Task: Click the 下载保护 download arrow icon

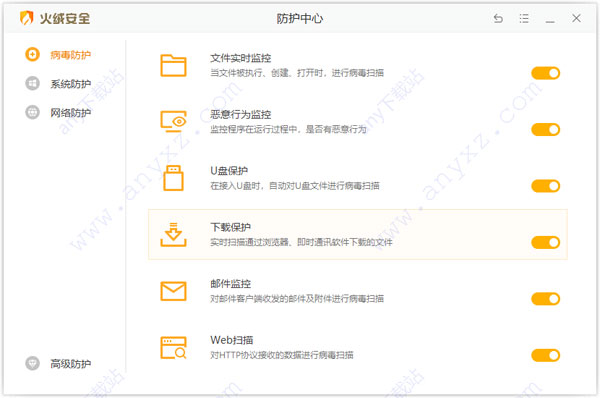Action: tap(173, 234)
